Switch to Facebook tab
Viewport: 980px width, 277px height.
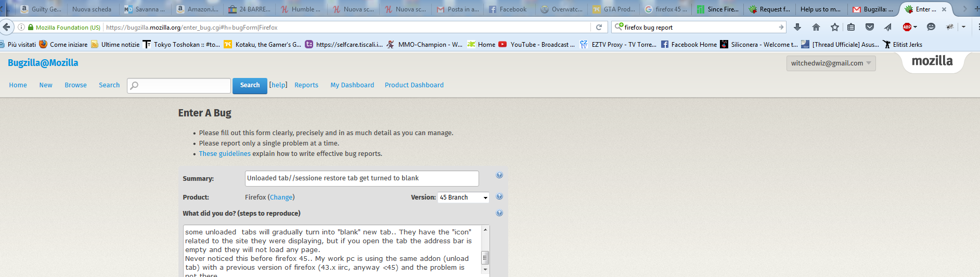(509, 9)
